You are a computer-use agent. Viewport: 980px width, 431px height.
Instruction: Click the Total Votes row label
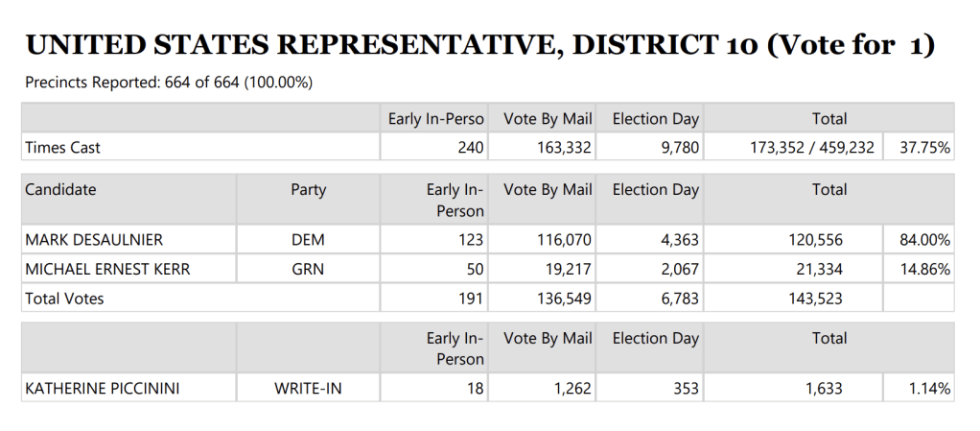(x=65, y=299)
